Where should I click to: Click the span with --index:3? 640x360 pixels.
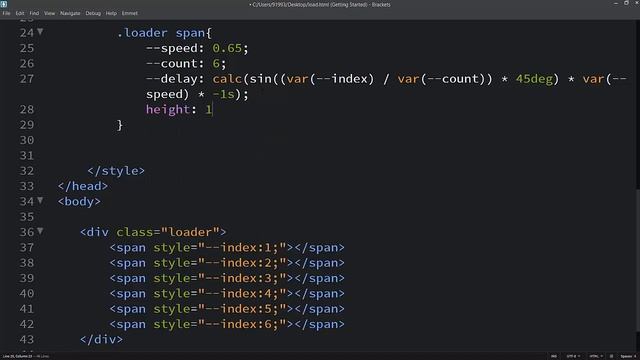pos(227,278)
